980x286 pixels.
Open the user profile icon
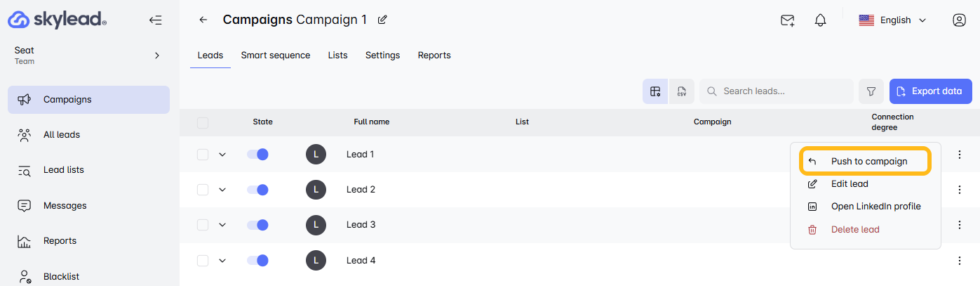coord(959,20)
